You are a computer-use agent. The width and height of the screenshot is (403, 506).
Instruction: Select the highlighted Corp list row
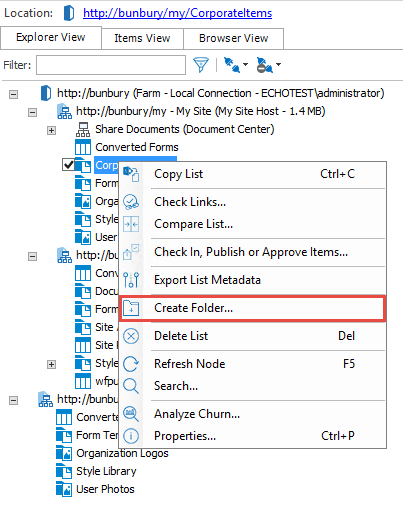(x=106, y=165)
